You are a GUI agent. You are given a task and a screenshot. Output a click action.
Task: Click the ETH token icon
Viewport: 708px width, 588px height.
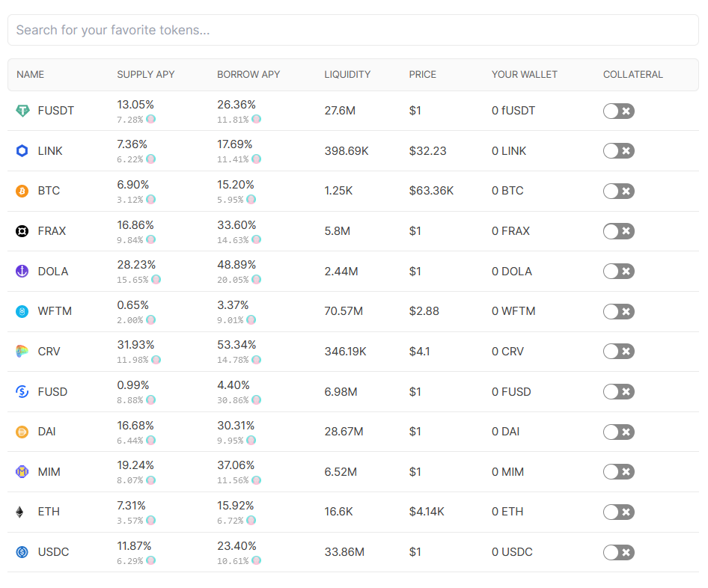(20, 512)
